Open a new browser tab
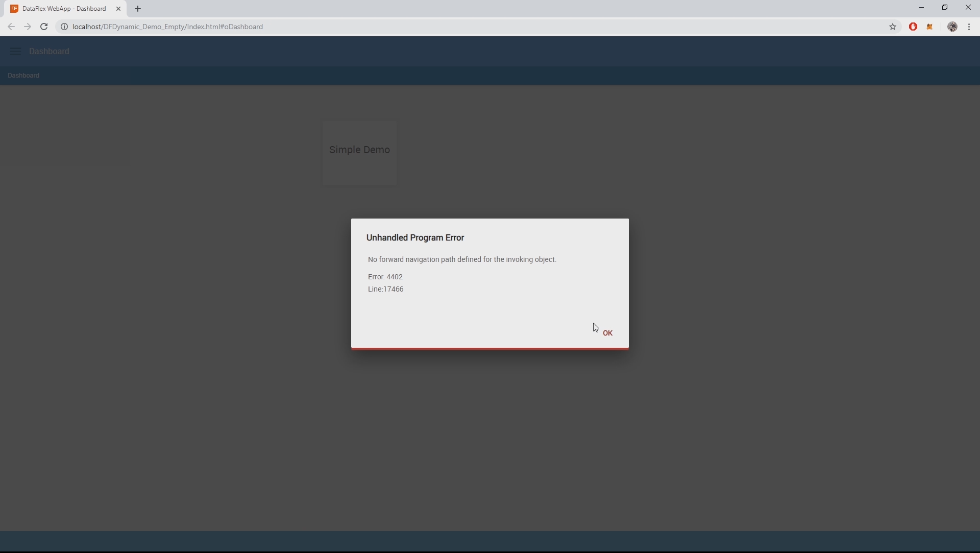This screenshot has width=980, height=553. pyautogui.click(x=138, y=9)
